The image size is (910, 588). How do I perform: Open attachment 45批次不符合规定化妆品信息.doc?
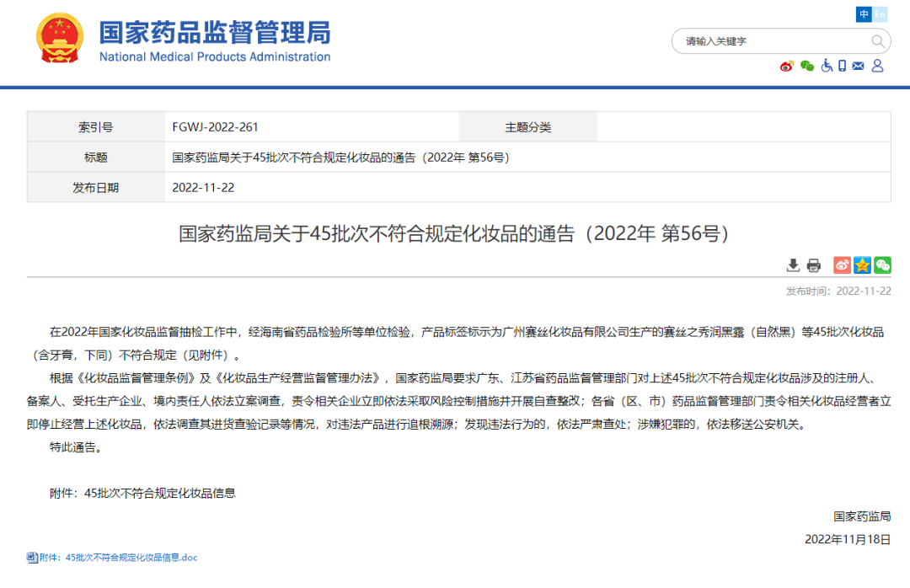[x=119, y=557]
